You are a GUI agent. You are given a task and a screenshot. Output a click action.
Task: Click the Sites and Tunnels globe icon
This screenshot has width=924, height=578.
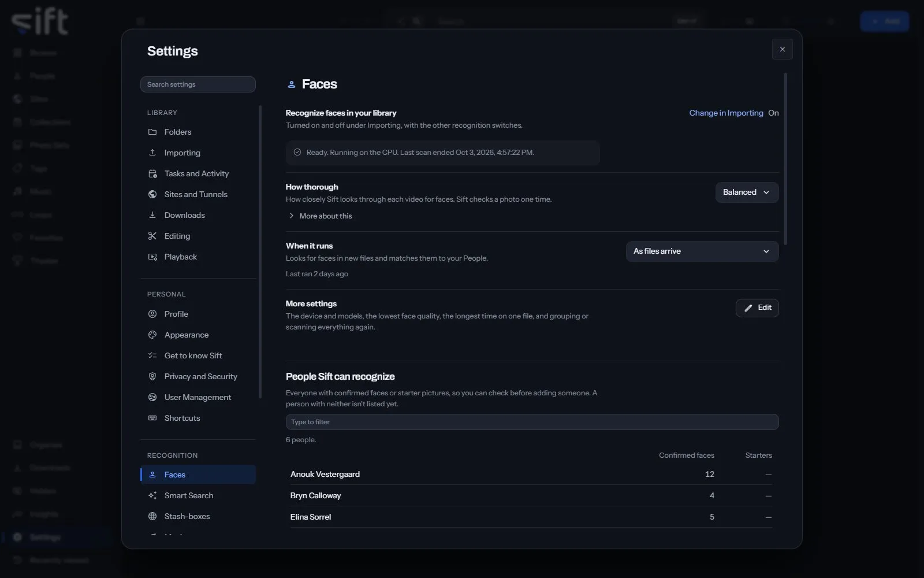coord(152,194)
